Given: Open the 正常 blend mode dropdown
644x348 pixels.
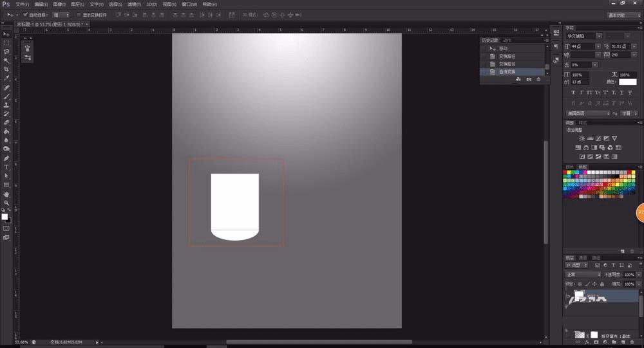Looking at the screenshot, I should (583, 275).
